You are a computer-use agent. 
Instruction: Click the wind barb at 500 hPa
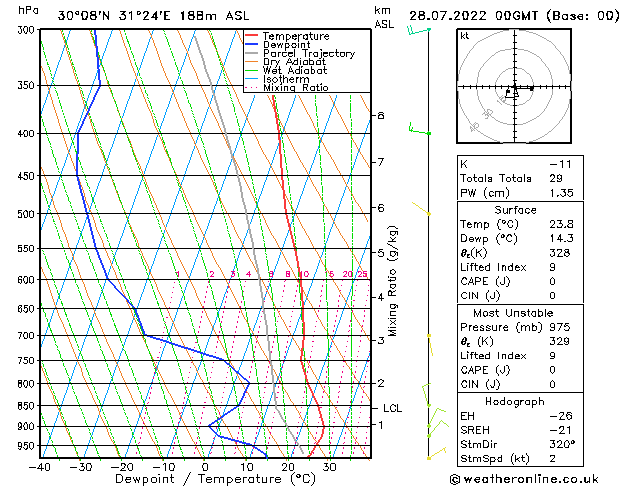[421, 209]
